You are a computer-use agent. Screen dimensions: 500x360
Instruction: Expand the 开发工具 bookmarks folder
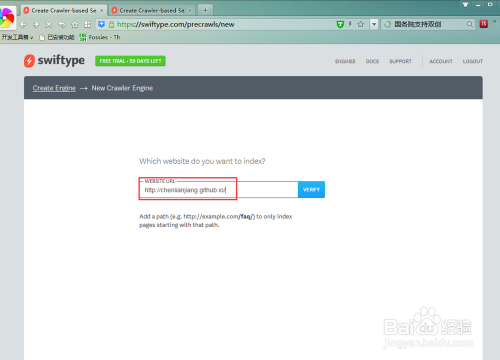coord(17,37)
